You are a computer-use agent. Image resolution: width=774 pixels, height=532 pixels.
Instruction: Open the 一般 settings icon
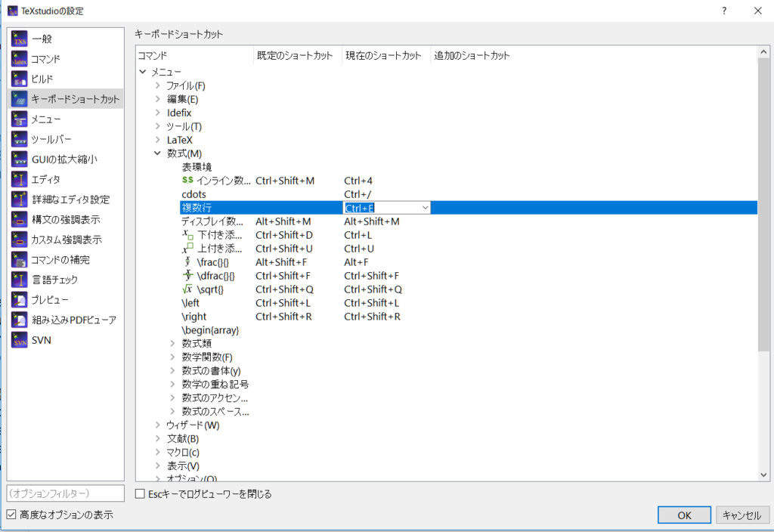coord(19,39)
